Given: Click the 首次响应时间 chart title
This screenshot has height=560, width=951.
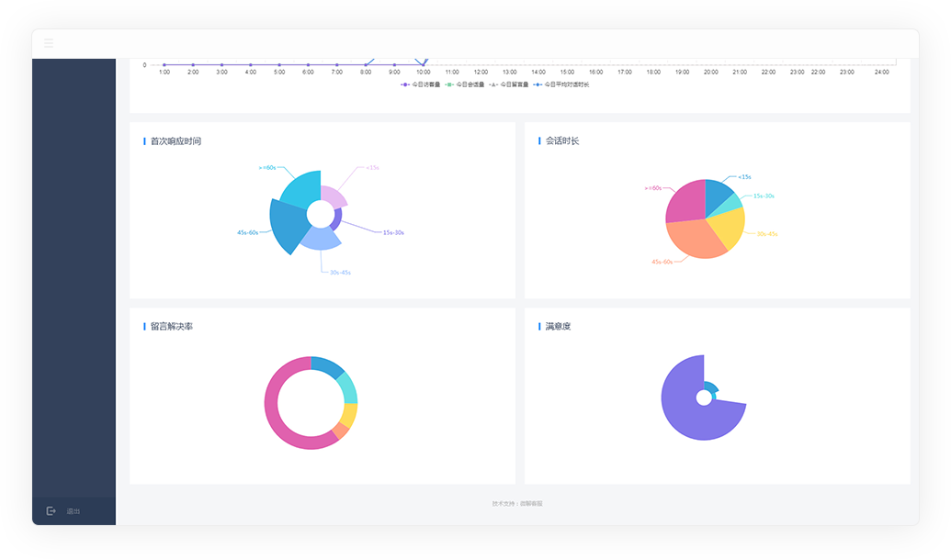Looking at the screenshot, I should (175, 141).
